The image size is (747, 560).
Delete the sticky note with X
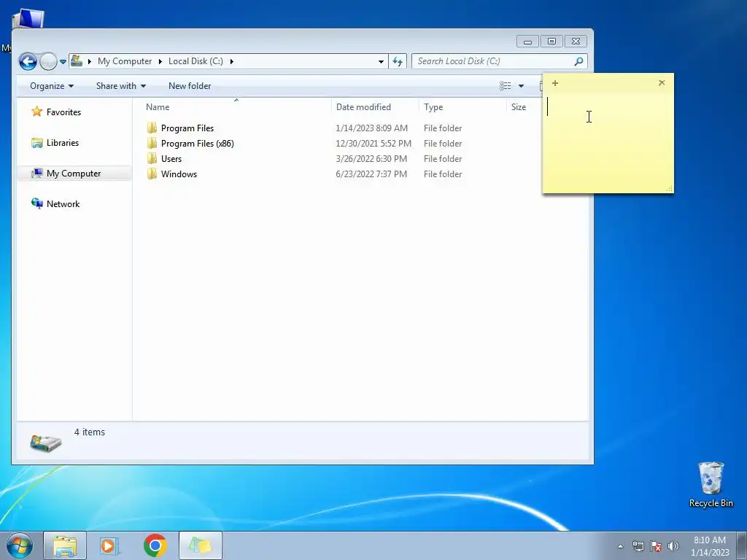662,83
